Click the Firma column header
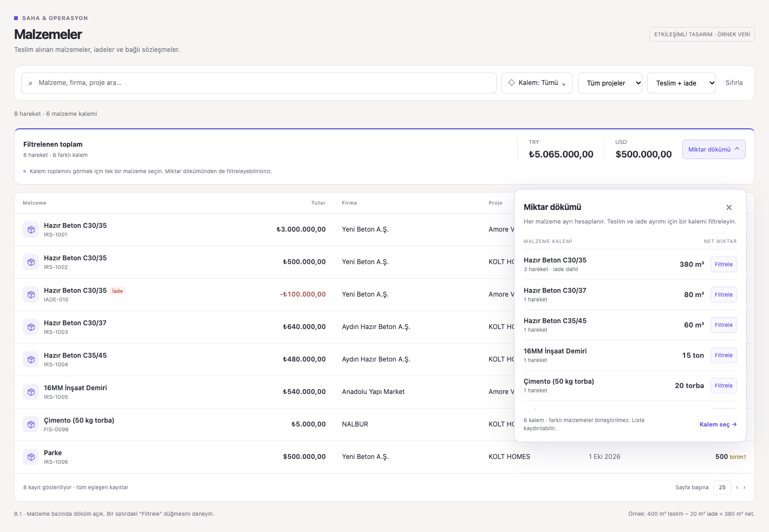769x532 pixels. coord(349,203)
